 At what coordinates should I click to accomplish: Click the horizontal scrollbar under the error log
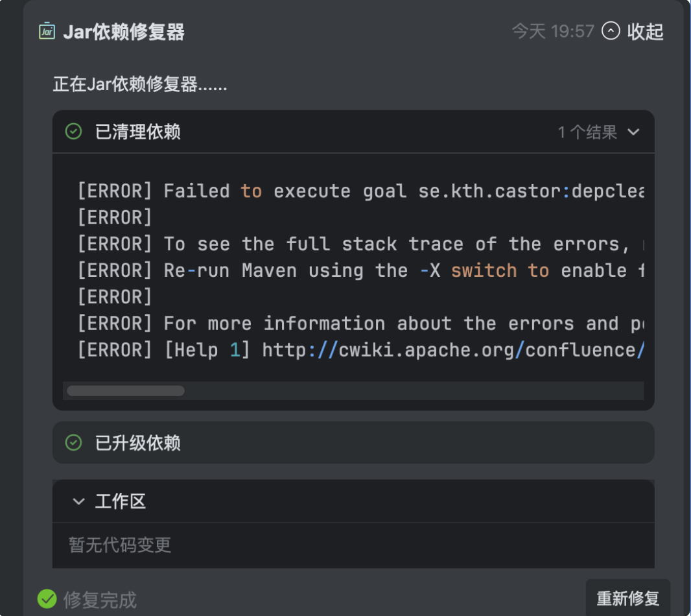(x=124, y=390)
